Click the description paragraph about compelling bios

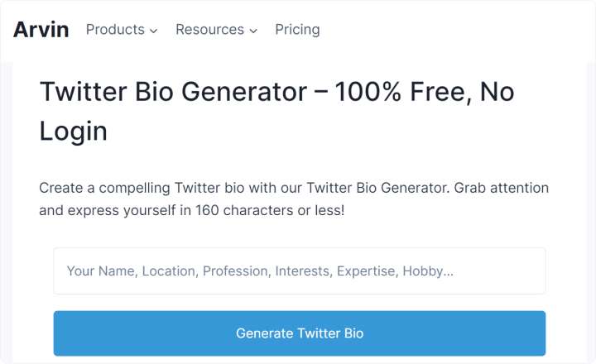[294, 199]
